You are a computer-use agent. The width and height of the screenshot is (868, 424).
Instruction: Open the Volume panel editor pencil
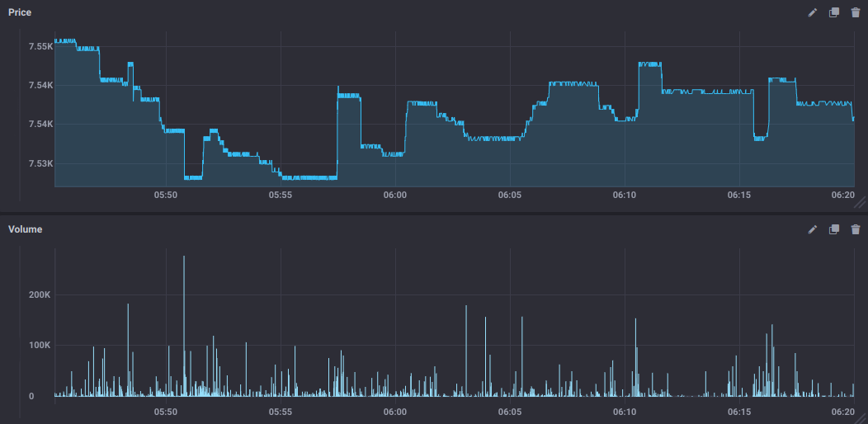[x=812, y=229]
